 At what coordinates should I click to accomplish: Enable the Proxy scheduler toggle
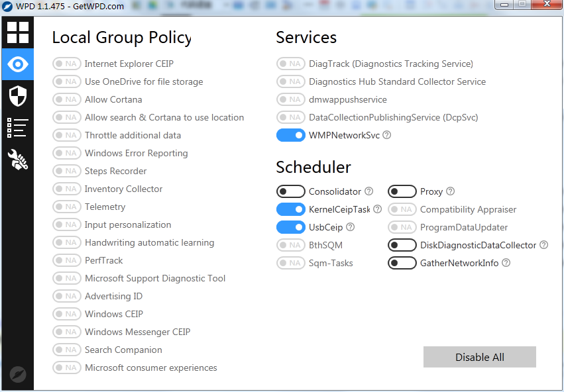click(402, 192)
